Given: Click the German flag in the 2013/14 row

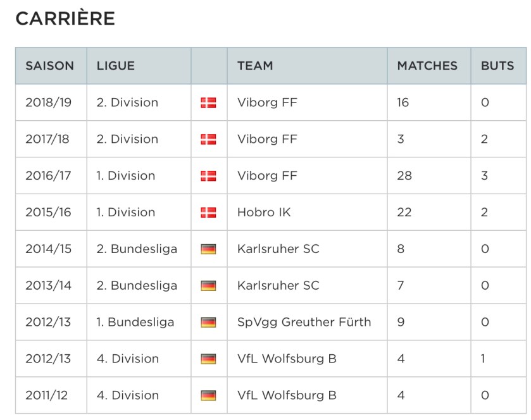Looking at the screenshot, I should point(208,286).
